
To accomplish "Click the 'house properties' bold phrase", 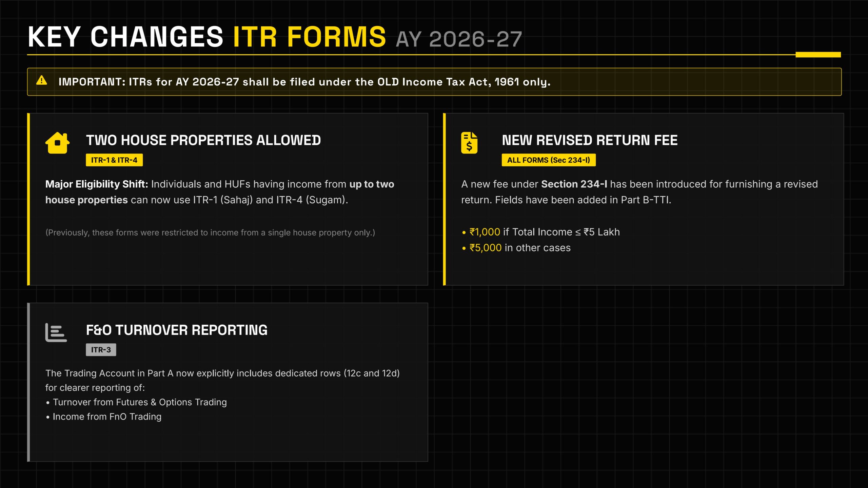I will tap(86, 200).
